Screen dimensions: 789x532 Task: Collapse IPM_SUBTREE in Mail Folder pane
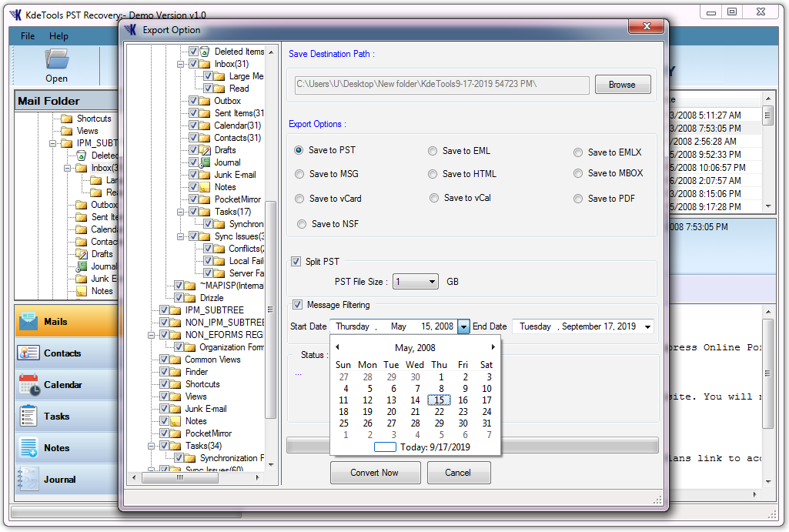click(52, 143)
